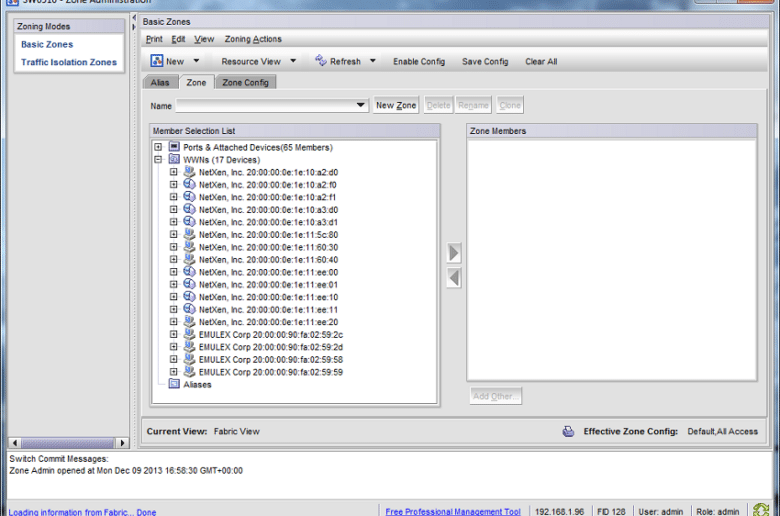
Task: Click the User: admin status entry
Action: click(x=661, y=511)
